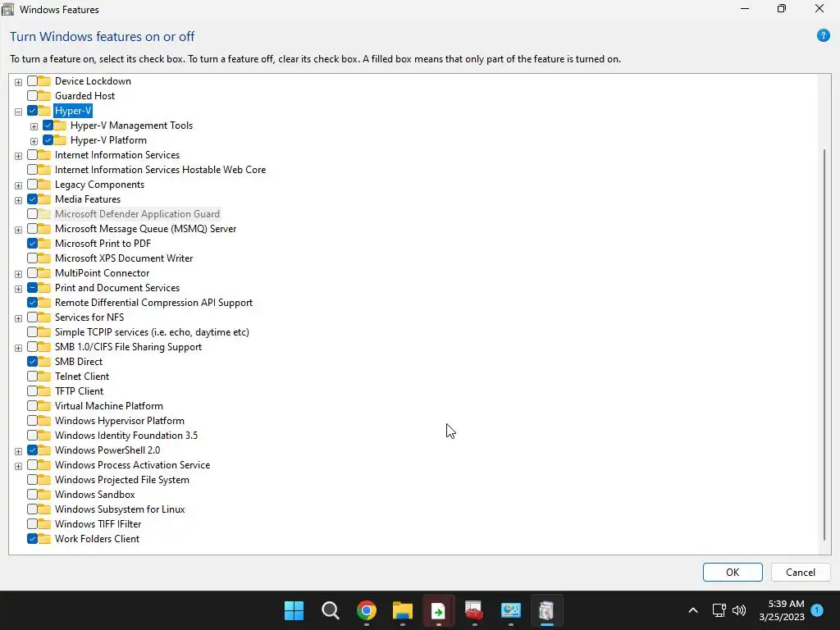Select Simple TCPIP services label
Screen dimensions: 840x630
(x=152, y=332)
